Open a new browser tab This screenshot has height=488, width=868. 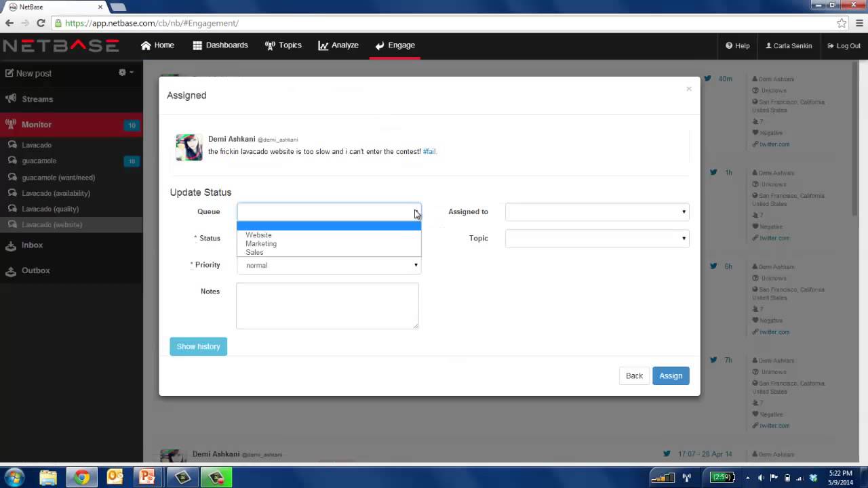click(x=118, y=7)
